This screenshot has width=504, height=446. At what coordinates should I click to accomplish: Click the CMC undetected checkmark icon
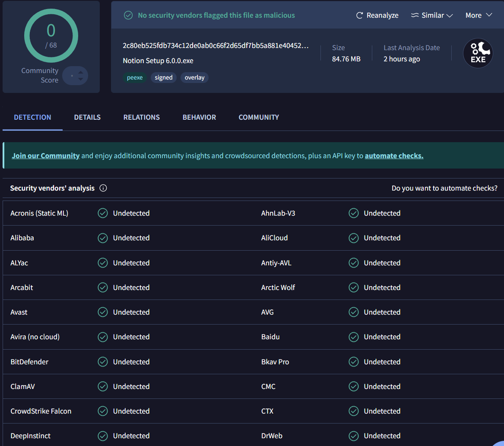click(x=354, y=386)
